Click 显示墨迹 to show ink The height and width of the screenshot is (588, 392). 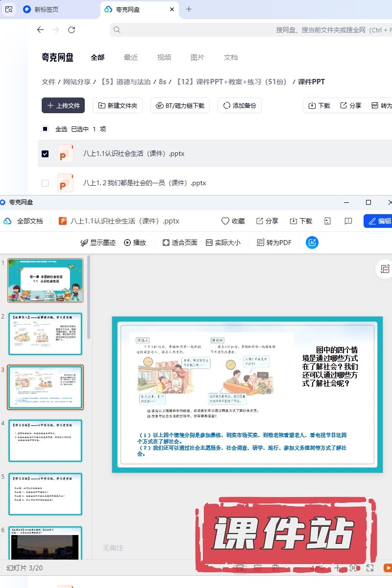point(98,242)
